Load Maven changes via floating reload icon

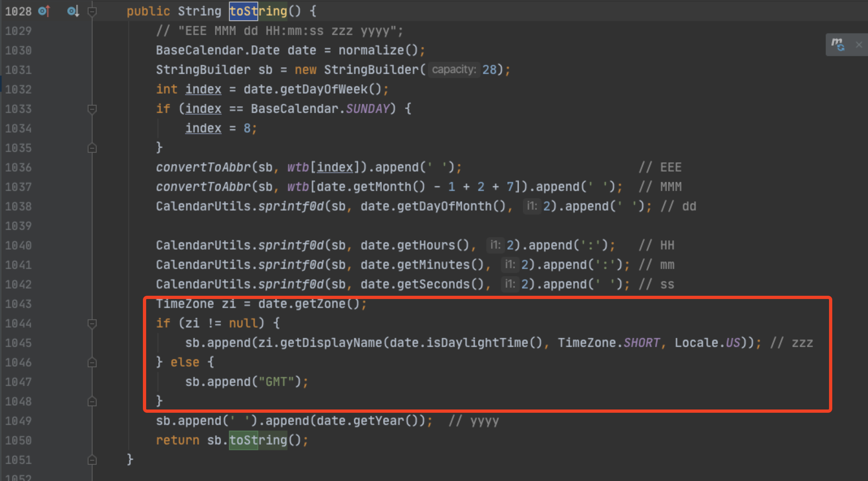838,45
